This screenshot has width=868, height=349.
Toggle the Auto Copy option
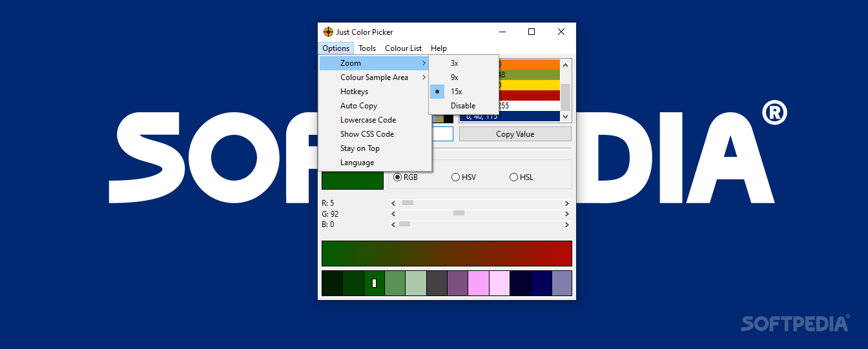coord(375,106)
